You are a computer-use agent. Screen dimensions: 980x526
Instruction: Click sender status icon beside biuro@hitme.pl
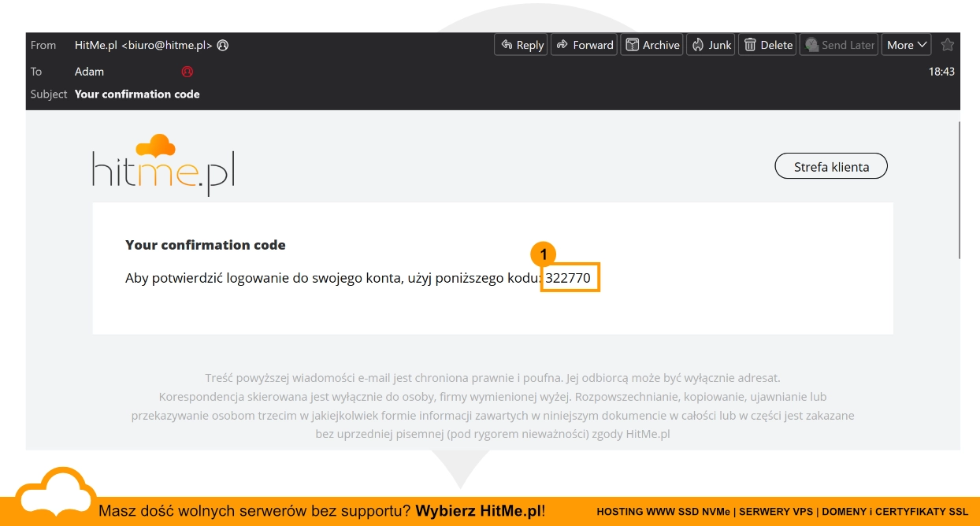coord(223,45)
